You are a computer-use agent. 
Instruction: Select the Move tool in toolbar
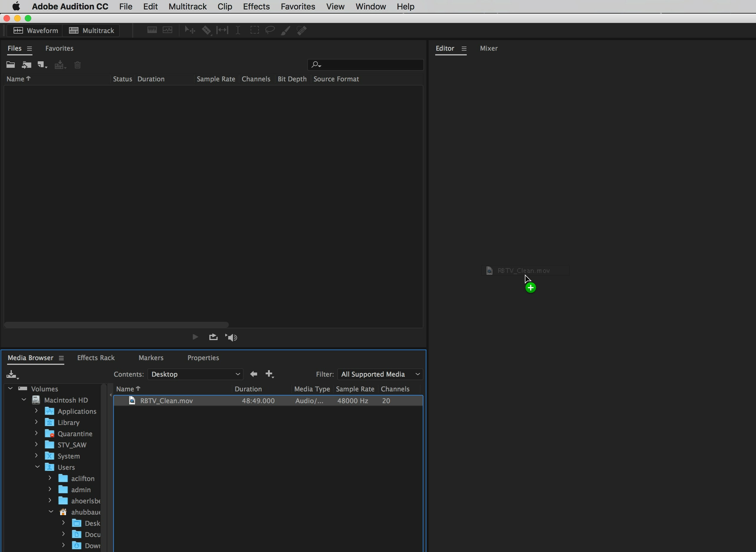190,30
